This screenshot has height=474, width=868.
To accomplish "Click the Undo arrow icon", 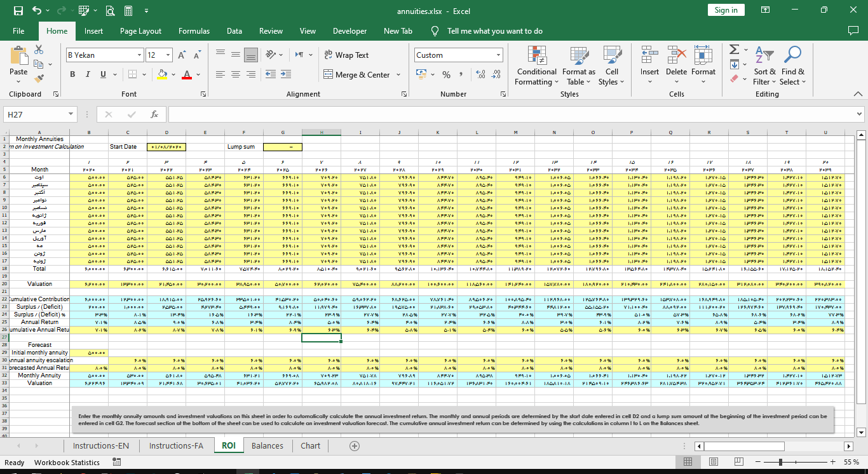I will (36, 11).
